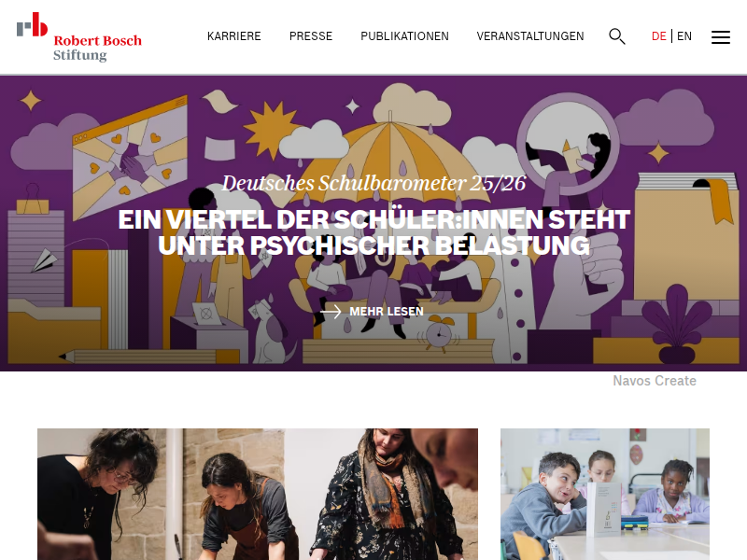Navigate to Veranstaltungen
The width and height of the screenshot is (747, 560).
[530, 36]
